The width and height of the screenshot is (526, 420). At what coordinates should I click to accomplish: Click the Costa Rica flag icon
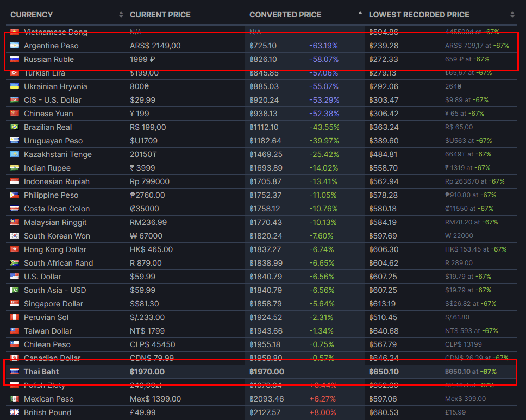click(15, 208)
